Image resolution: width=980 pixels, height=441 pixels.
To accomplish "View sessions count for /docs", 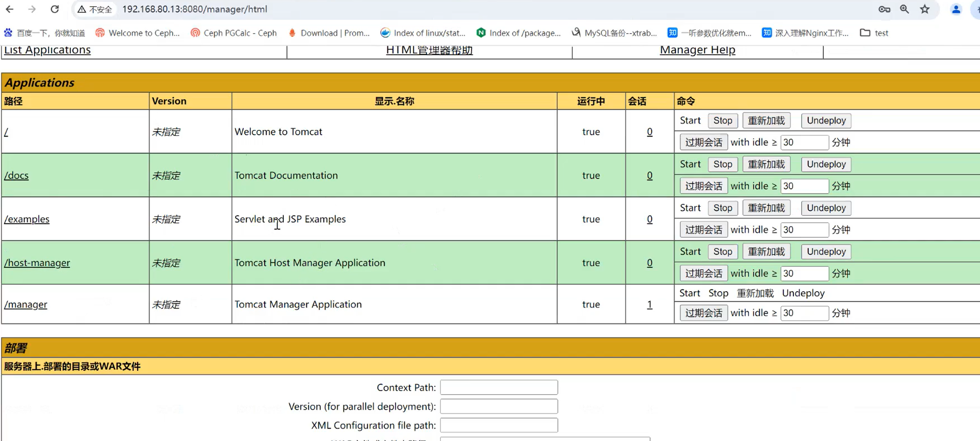I will pyautogui.click(x=649, y=175).
